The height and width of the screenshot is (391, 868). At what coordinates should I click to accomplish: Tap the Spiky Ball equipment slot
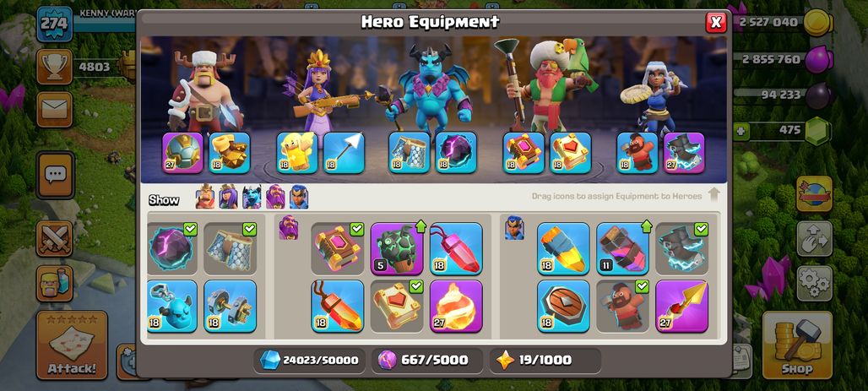tap(182, 153)
